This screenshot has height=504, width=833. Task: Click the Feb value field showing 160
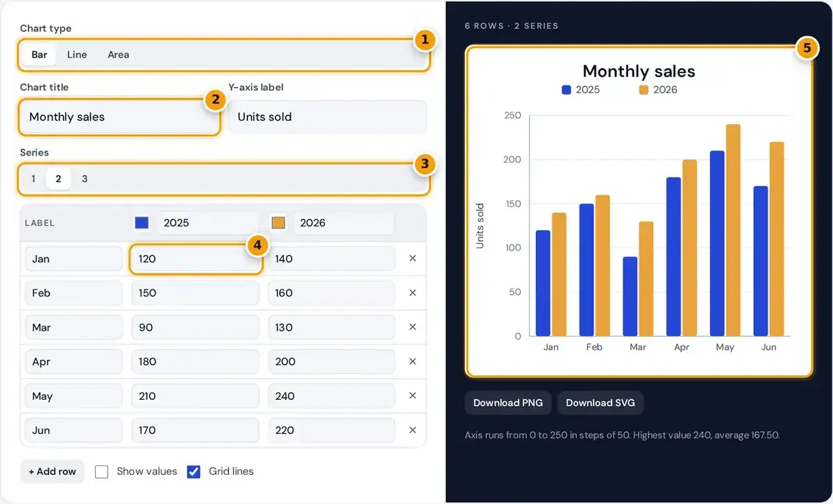(x=332, y=293)
